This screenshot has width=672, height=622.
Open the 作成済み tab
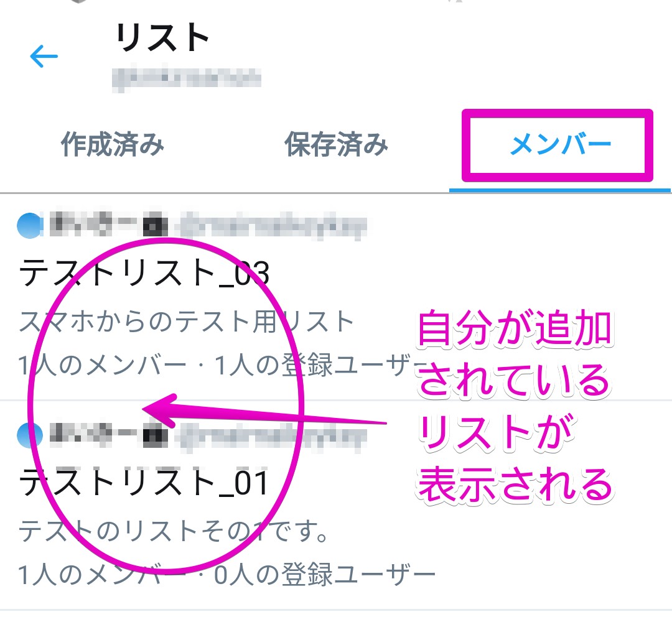112,144
